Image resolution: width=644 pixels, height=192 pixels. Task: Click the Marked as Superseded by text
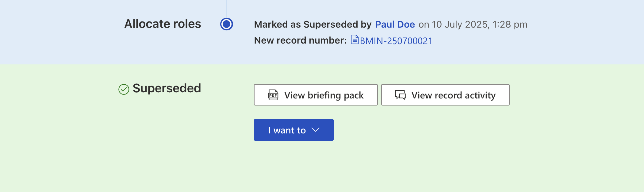point(313,24)
